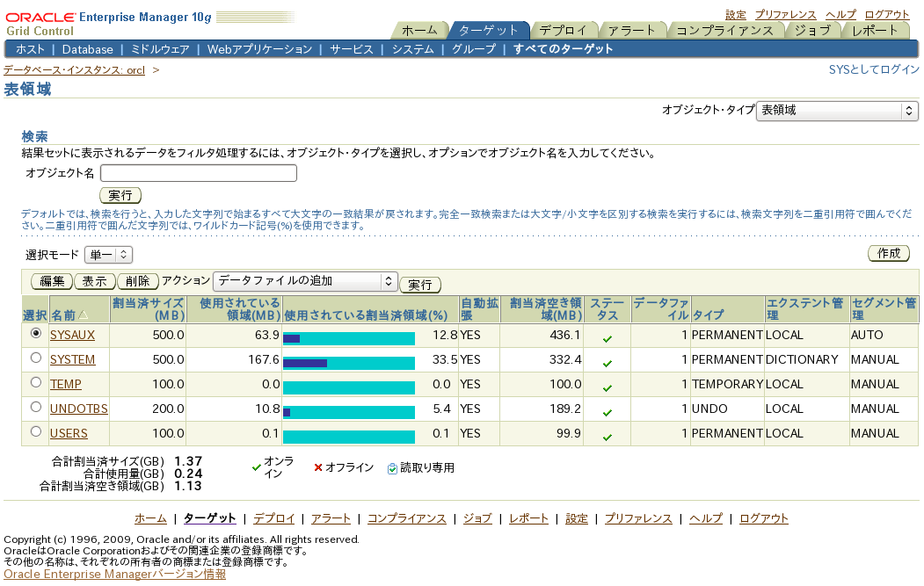Click the 読取り専用 legend icon
The height and width of the screenshot is (586, 924).
pos(392,468)
